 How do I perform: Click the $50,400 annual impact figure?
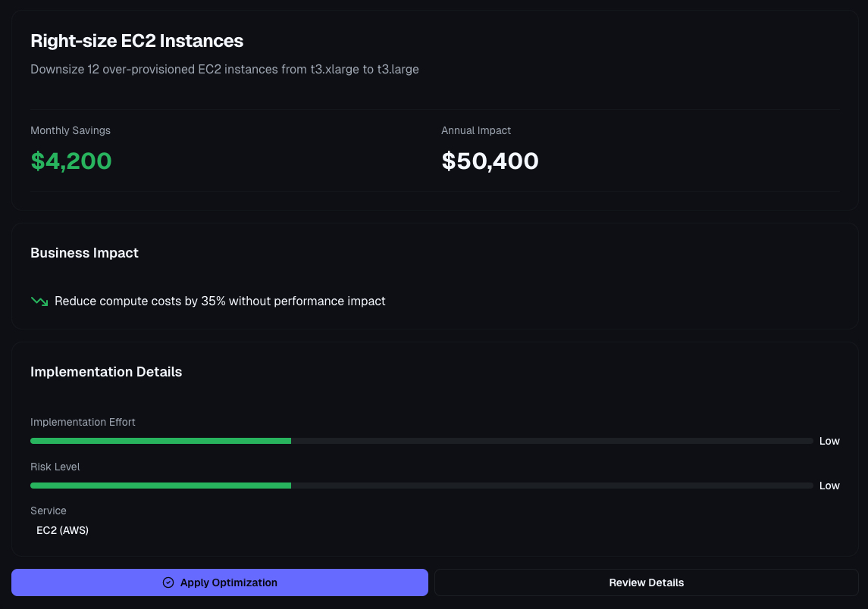(x=490, y=161)
